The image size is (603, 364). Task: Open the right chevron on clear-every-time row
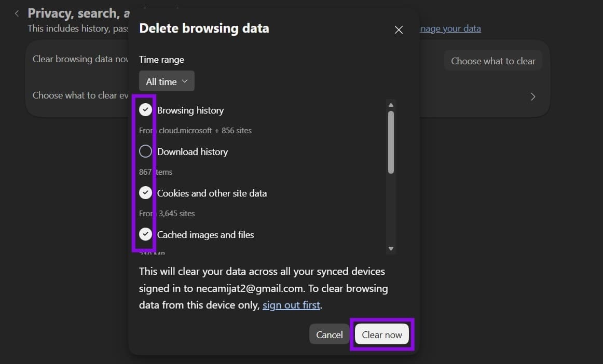tap(532, 96)
